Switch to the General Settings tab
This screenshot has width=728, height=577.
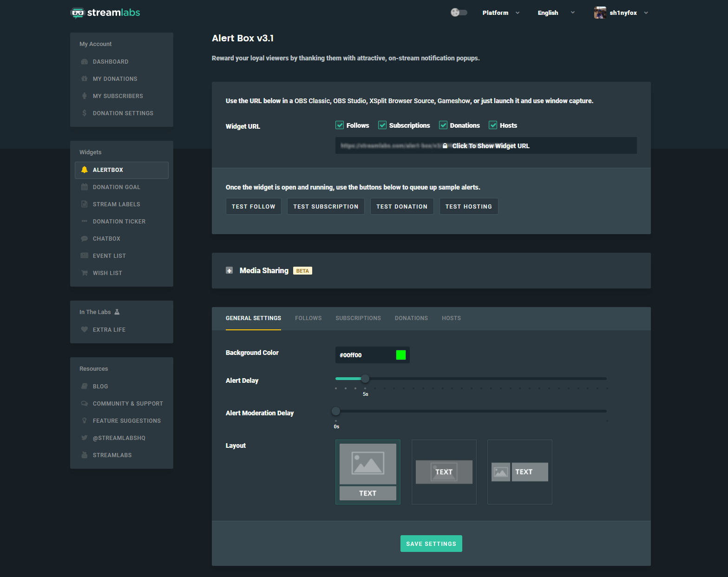coord(253,318)
